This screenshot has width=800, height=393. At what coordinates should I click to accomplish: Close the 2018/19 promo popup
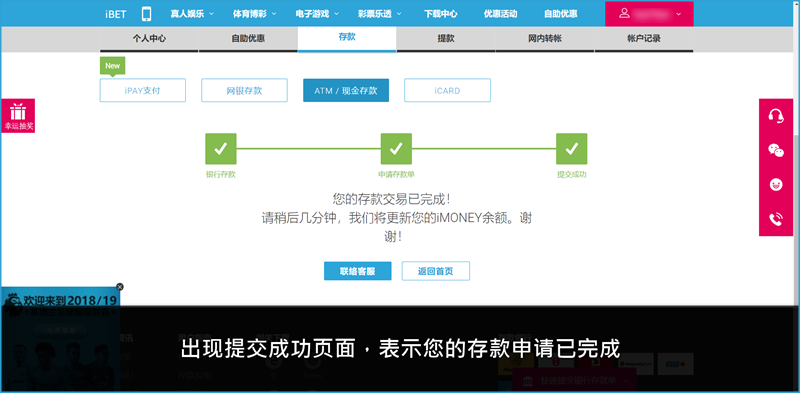[120, 287]
